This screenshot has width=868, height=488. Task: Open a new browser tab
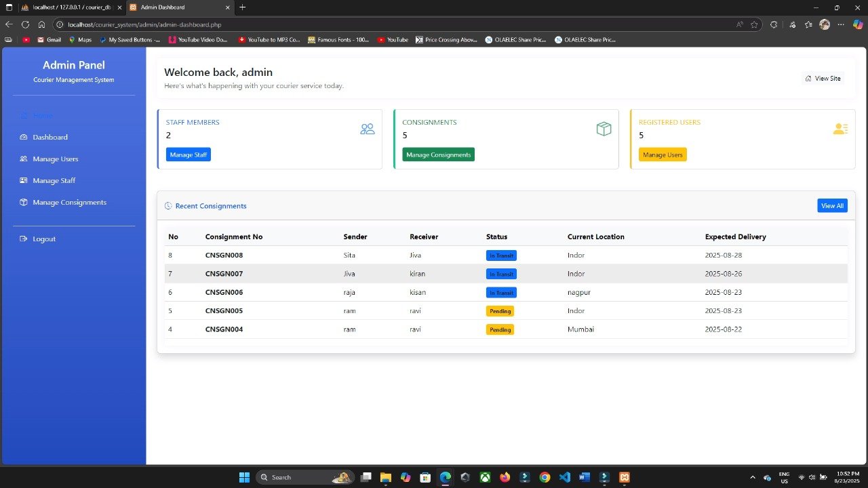(x=243, y=7)
